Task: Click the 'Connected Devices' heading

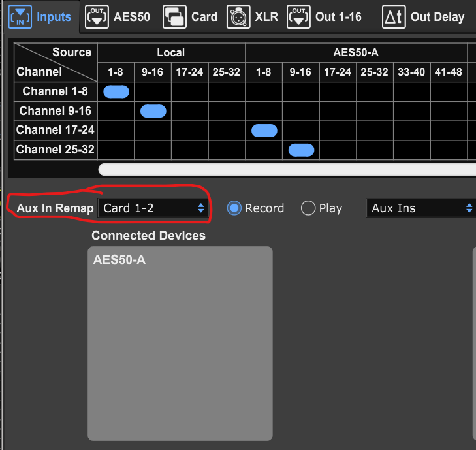Action: (x=149, y=236)
